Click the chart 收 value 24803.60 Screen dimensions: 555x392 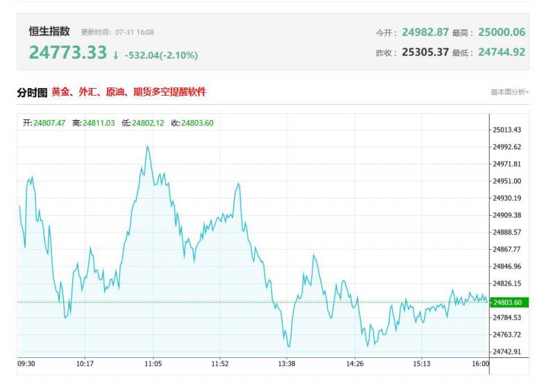tap(197, 123)
